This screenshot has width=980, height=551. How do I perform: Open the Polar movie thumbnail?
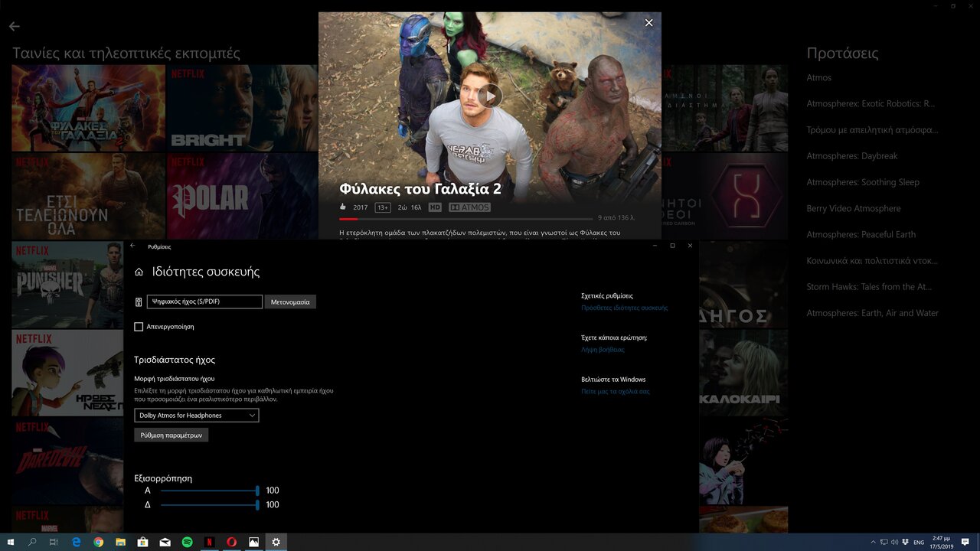tap(242, 197)
